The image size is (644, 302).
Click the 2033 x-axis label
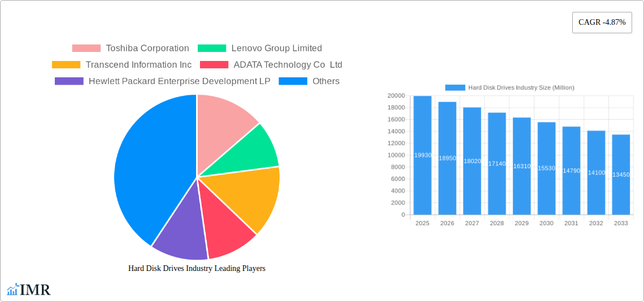621,223
